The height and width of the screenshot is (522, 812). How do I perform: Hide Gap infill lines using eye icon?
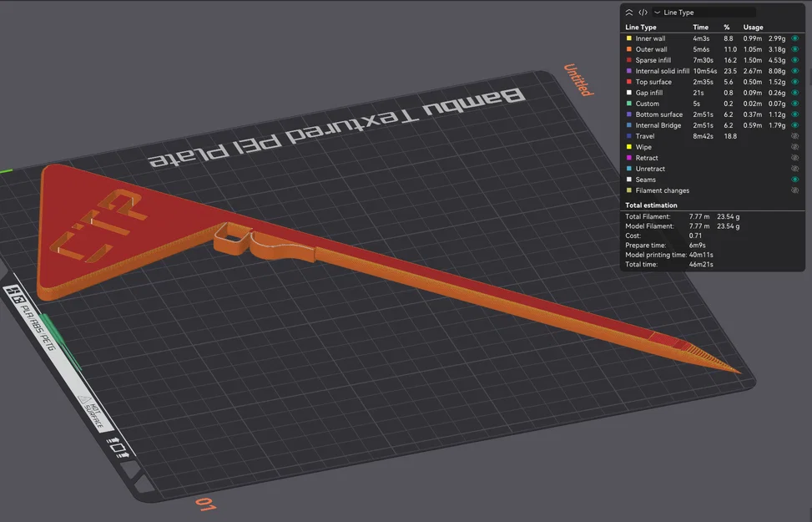point(795,93)
